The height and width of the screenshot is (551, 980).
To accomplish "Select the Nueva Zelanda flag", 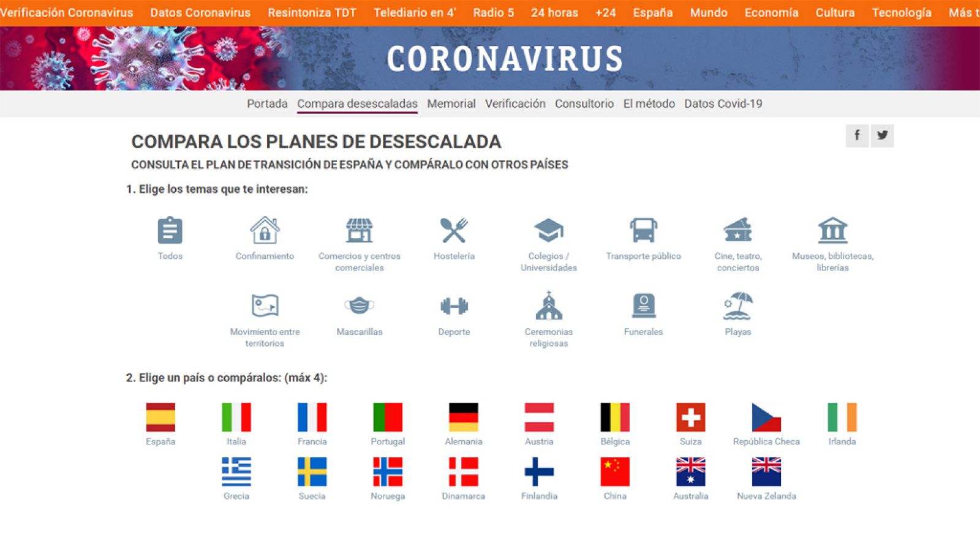I will [766, 472].
